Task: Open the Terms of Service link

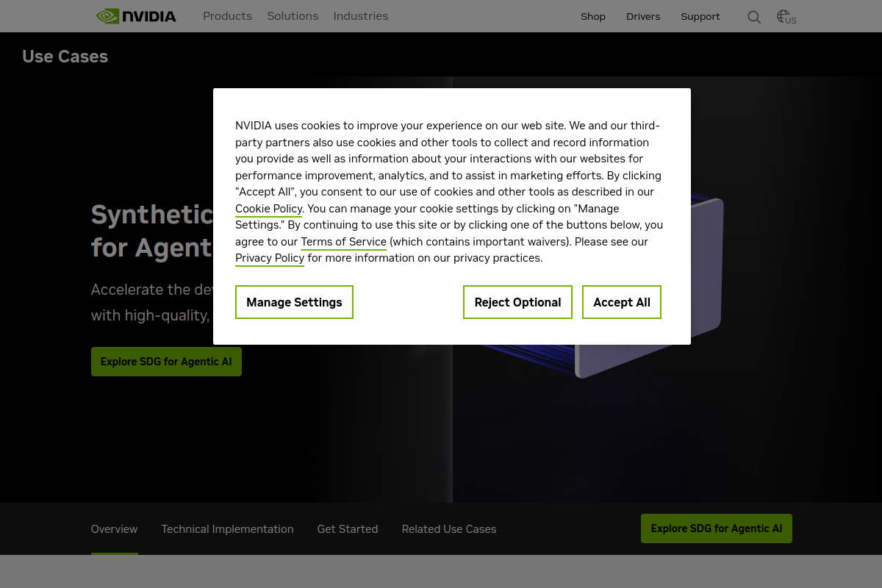Action: point(343,242)
